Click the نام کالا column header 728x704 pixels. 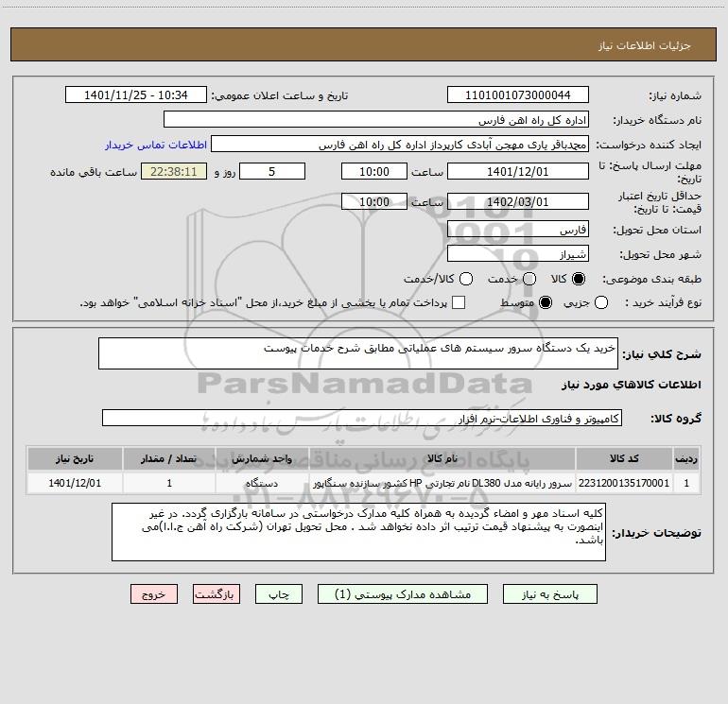pyautogui.click(x=442, y=459)
